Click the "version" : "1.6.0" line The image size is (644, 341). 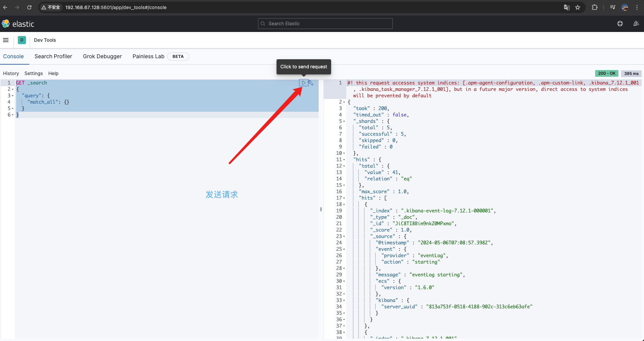(x=408, y=287)
